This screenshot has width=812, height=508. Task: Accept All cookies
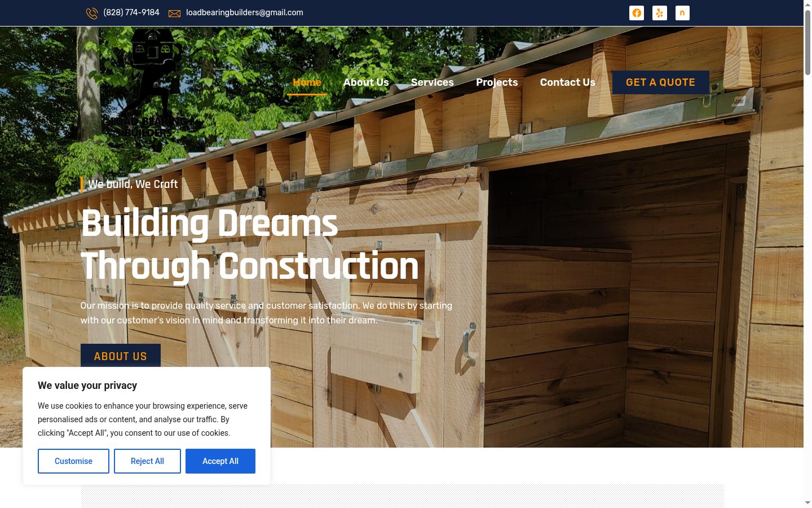[x=220, y=461]
